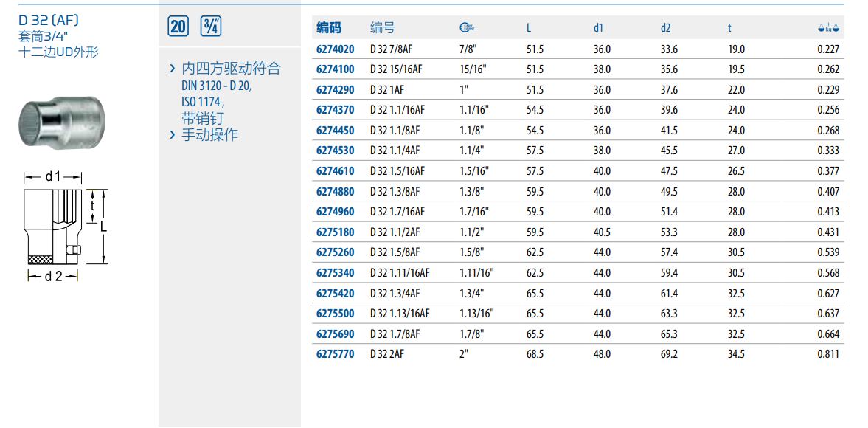Click the arrow beside 手动操作

172,134
